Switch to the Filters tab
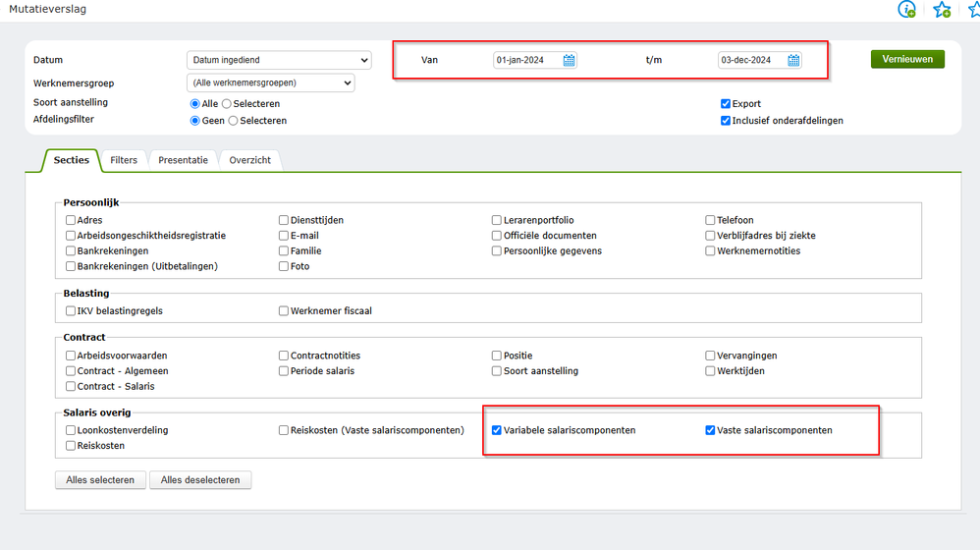 124,160
